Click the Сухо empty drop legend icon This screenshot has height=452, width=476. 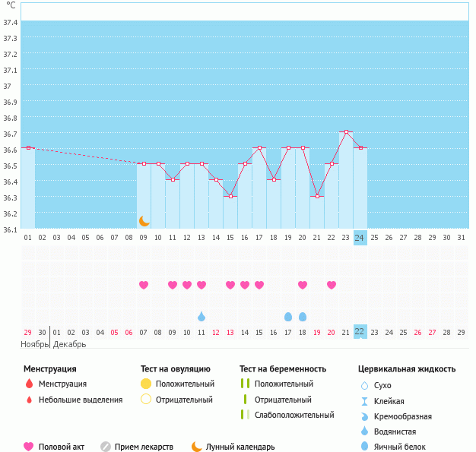click(364, 385)
